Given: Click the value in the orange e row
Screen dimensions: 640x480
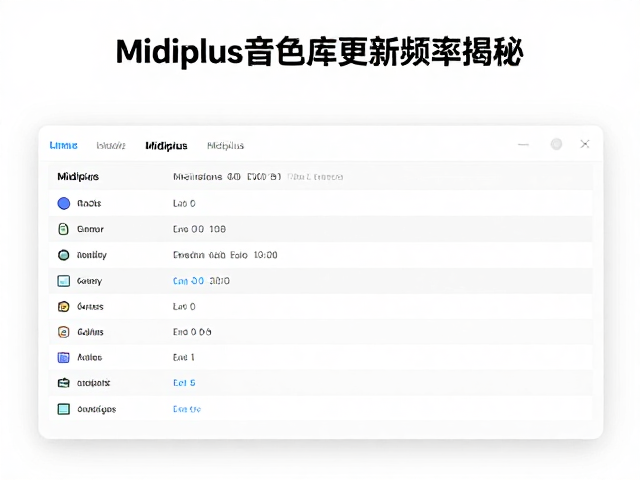Looking at the screenshot, I should tap(192, 332).
